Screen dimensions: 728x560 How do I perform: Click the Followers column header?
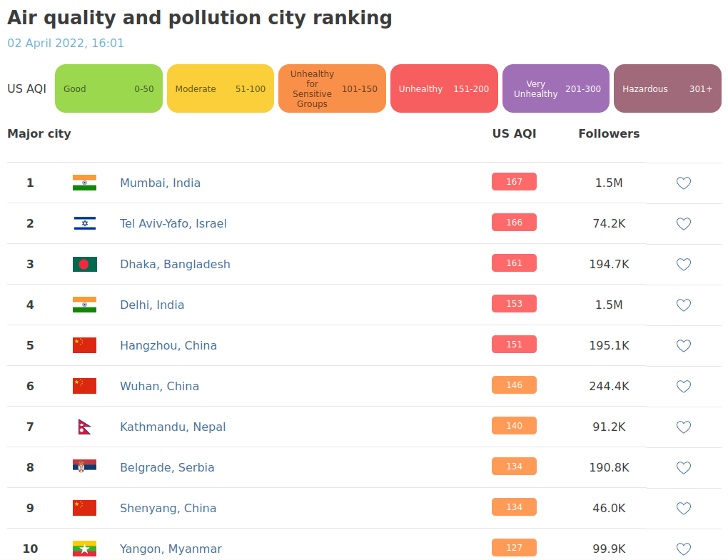coord(609,134)
